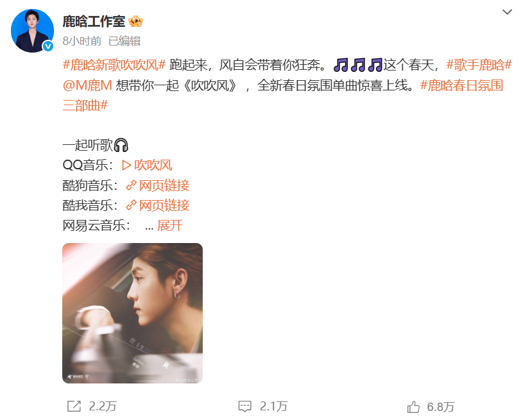521x420 pixels.
Task: Click the 鹿晗工作室 username
Action: (94, 22)
